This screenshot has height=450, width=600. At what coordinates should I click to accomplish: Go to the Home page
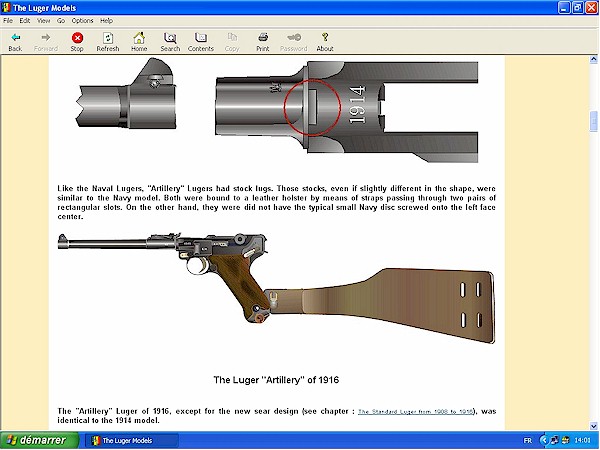pyautogui.click(x=139, y=42)
